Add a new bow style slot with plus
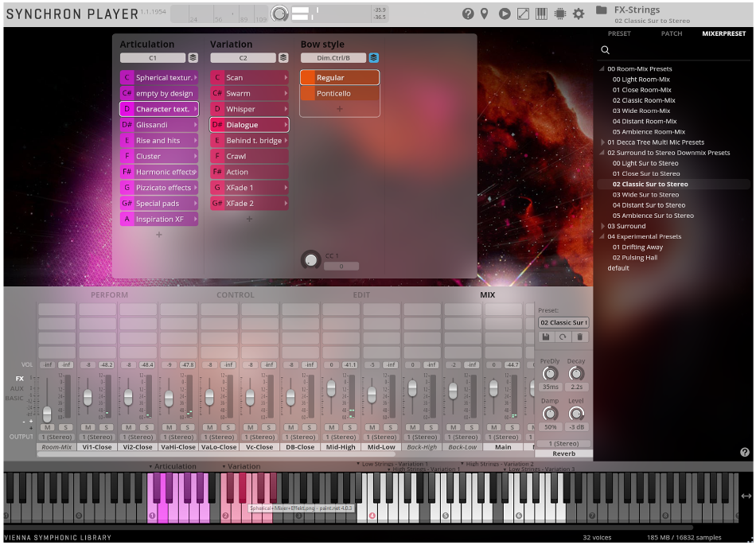This screenshot has width=756, height=545. (340, 109)
